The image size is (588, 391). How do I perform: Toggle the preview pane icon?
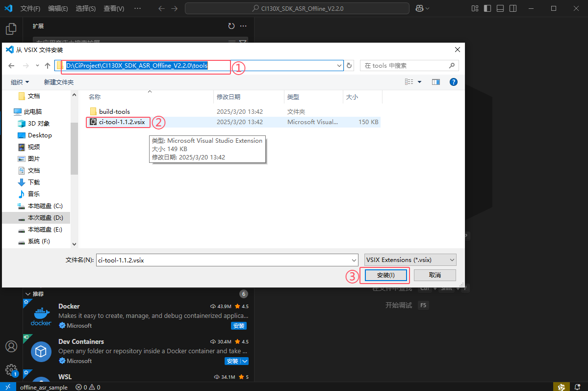click(436, 82)
